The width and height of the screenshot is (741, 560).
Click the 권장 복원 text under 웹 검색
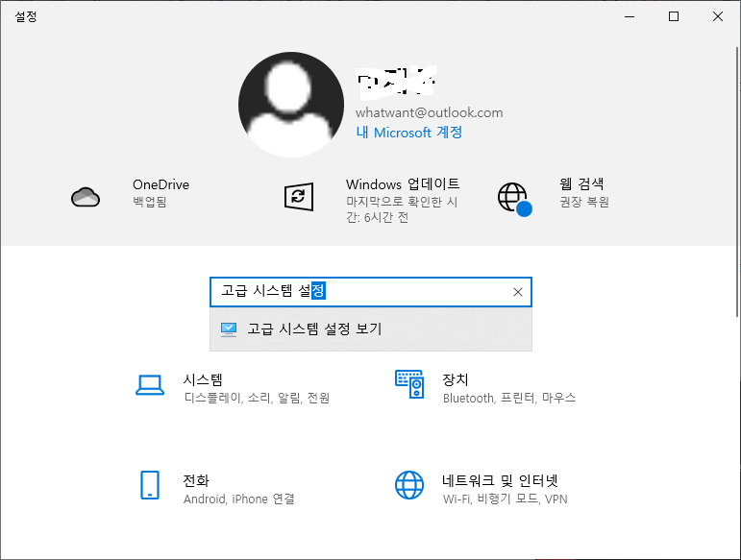pos(584,202)
